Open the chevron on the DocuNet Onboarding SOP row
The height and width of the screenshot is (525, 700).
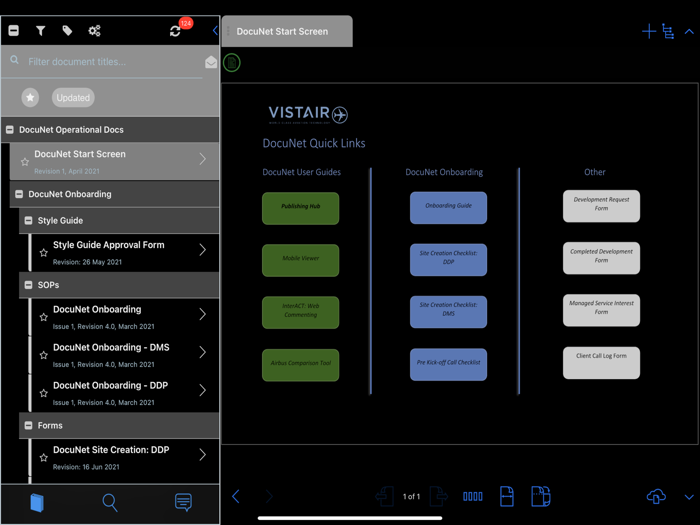coord(203,314)
